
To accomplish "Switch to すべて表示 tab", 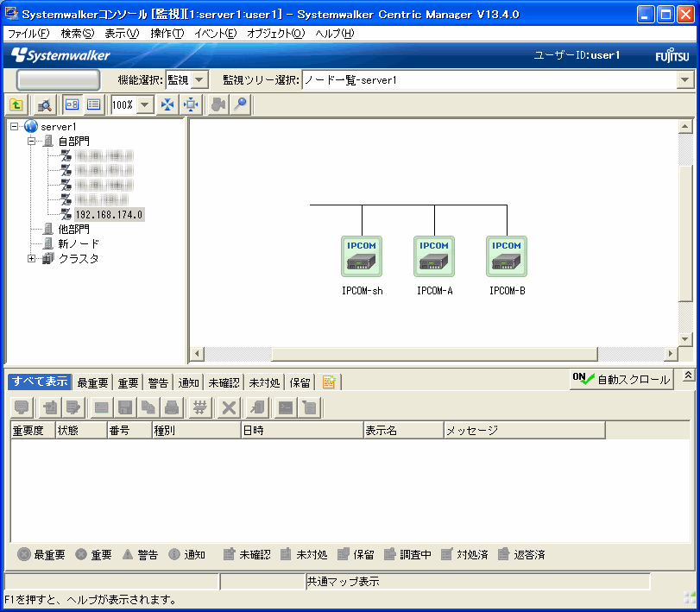I will (40, 382).
